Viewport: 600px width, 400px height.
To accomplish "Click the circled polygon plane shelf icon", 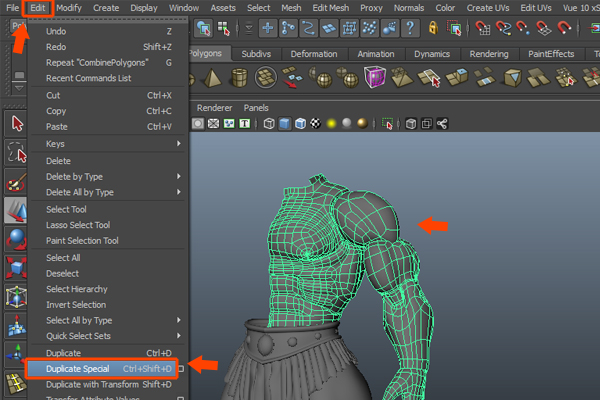I will [x=266, y=78].
